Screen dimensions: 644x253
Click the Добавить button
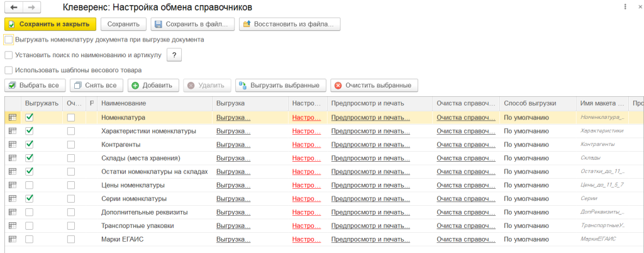[x=153, y=86]
